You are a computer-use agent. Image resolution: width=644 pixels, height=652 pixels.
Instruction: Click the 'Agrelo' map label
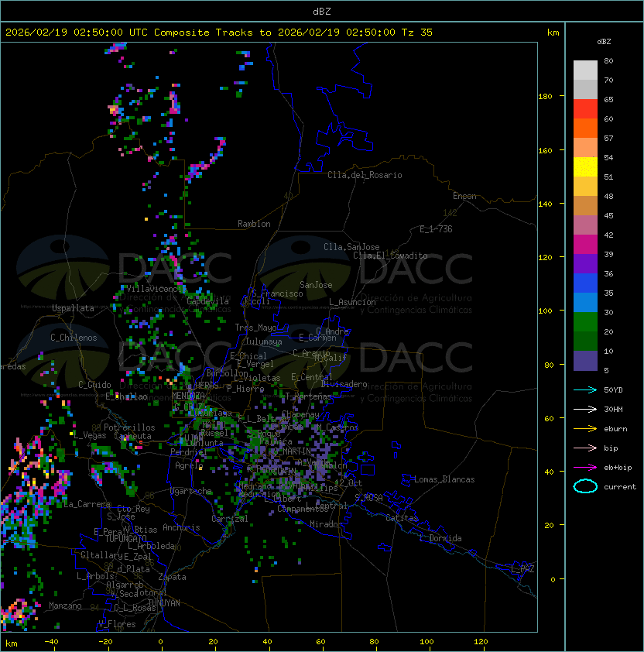(x=189, y=465)
